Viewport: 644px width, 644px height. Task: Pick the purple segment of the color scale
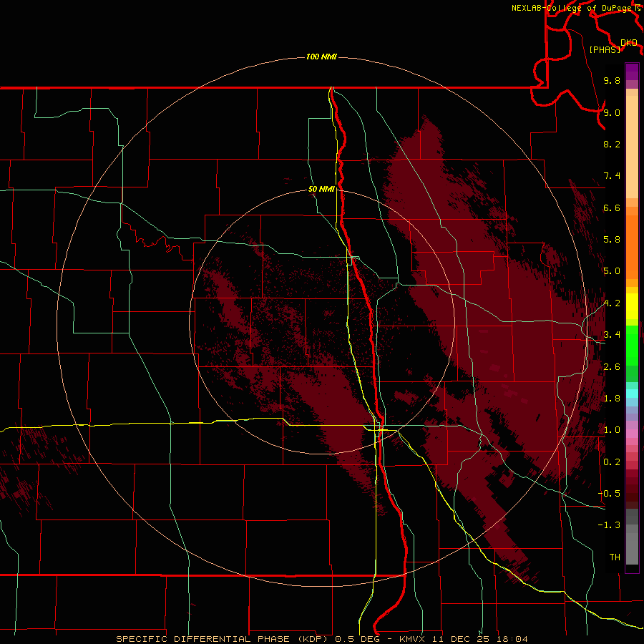(632, 72)
